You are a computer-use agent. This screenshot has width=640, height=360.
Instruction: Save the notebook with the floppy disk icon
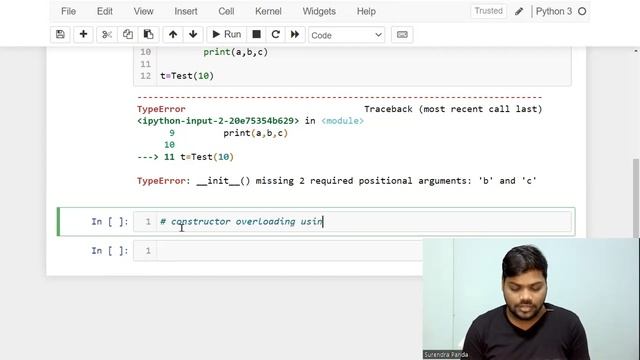[60, 35]
